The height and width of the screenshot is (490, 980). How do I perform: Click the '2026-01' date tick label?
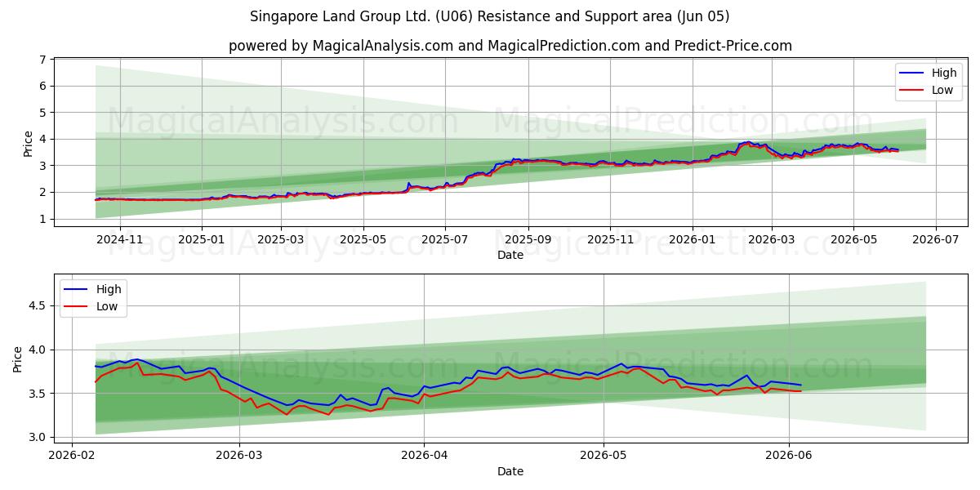[692, 239]
